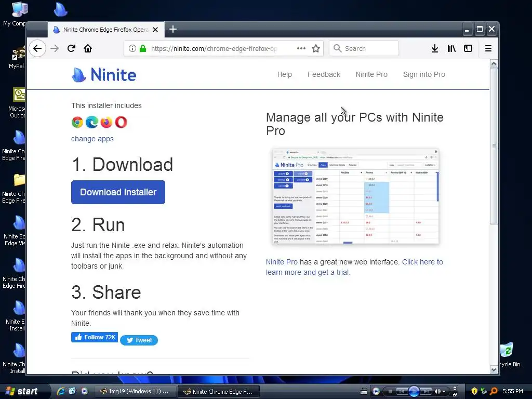Click the vertical scrollbar thumb
The width and height of the screenshot is (532, 399).
(494, 146)
